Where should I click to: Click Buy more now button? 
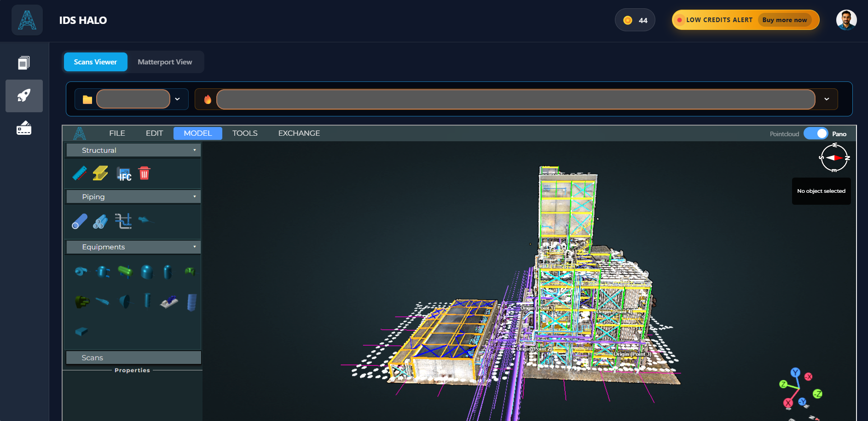785,20
